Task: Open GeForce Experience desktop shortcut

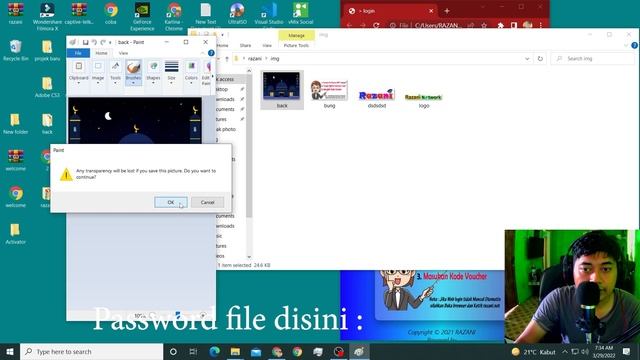Action: [142, 17]
